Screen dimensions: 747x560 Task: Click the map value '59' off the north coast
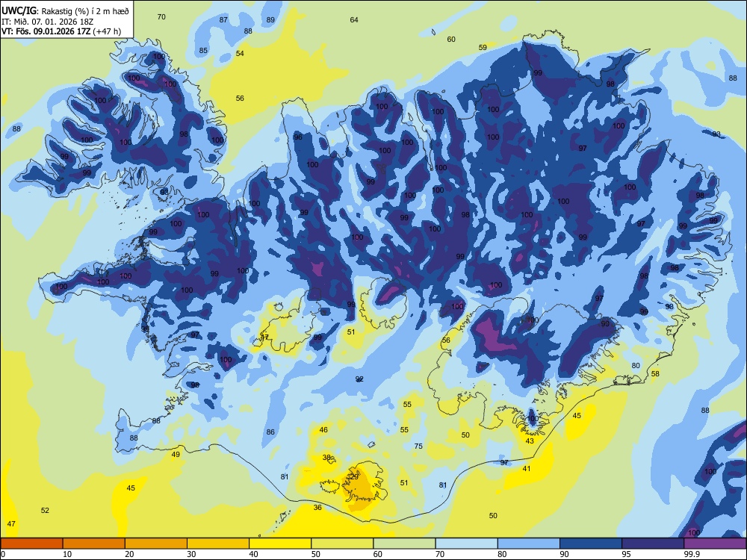(x=483, y=48)
